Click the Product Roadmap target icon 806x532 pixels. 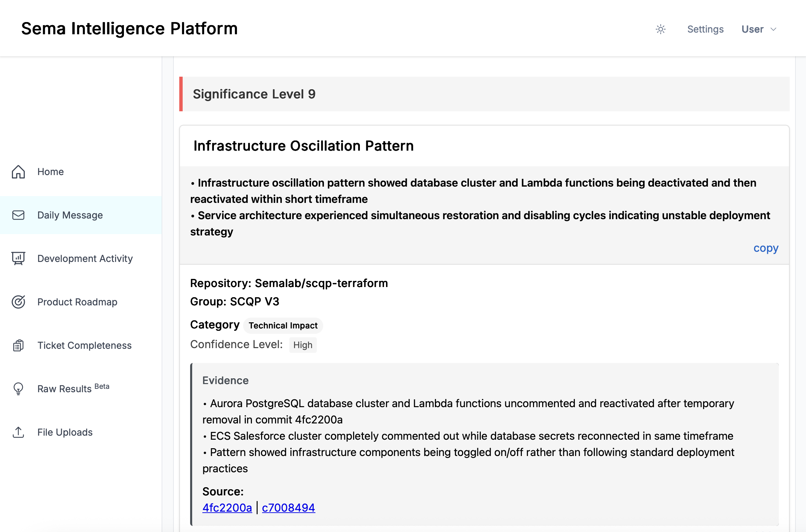click(18, 302)
